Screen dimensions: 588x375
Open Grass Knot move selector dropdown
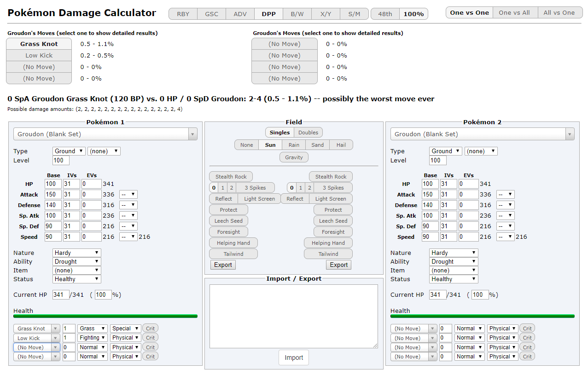point(37,329)
